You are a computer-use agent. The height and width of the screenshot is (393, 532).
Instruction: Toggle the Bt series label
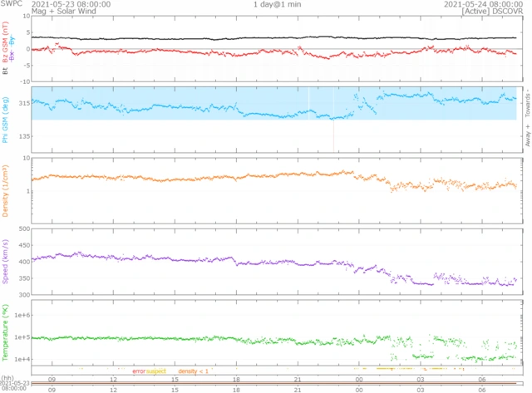7,71
